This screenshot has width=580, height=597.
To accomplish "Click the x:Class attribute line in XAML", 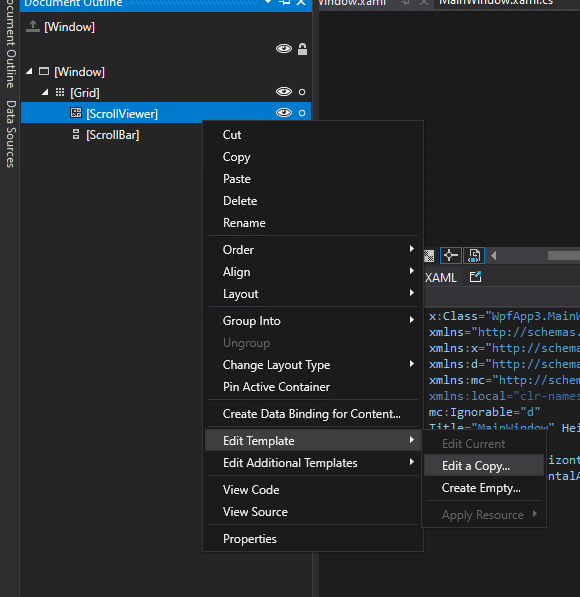I will [x=504, y=316].
